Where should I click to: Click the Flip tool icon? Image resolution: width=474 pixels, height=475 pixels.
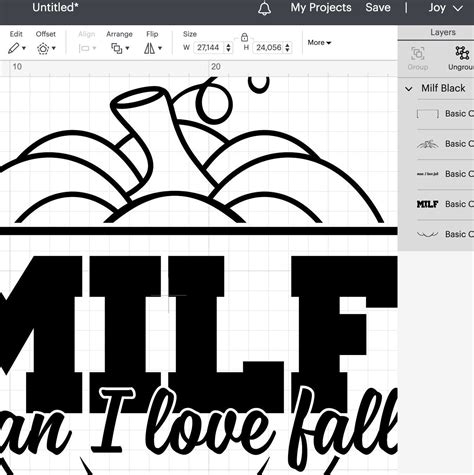149,49
